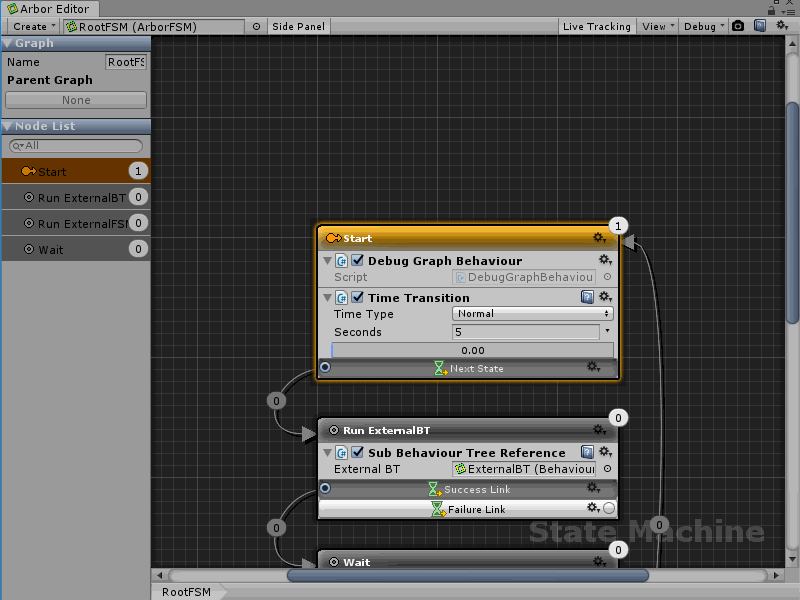Open the help book icon in top toolbar
Viewport: 800px width, 600px height.
pos(760,26)
